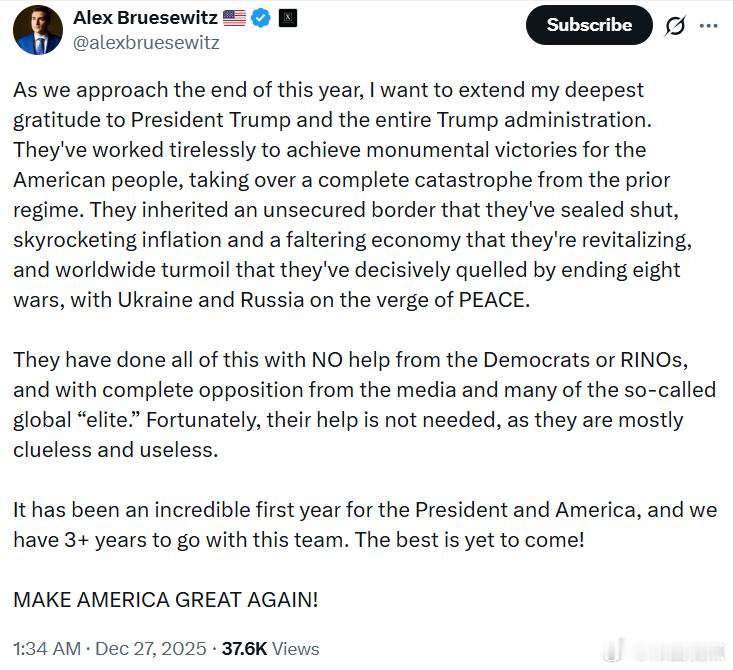Image resolution: width=733 pixels, height=670 pixels.
Task: Open the @alexbruesewitz handle link
Action: [146, 43]
